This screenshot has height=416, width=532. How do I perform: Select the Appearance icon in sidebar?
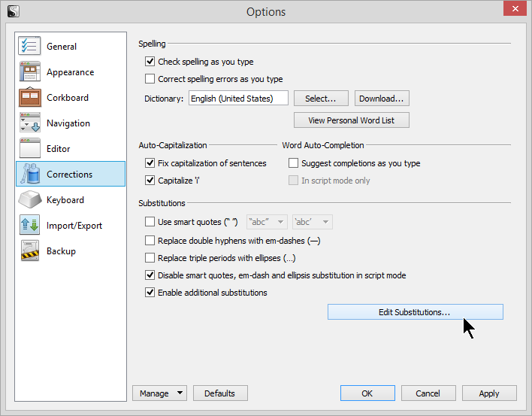[x=29, y=72]
